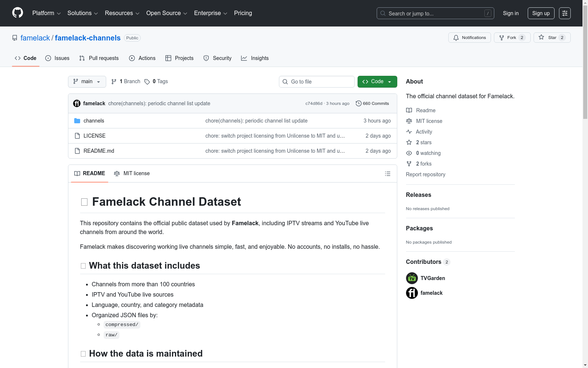Switch to the Actions tab
The width and height of the screenshot is (588, 368).
(142, 58)
